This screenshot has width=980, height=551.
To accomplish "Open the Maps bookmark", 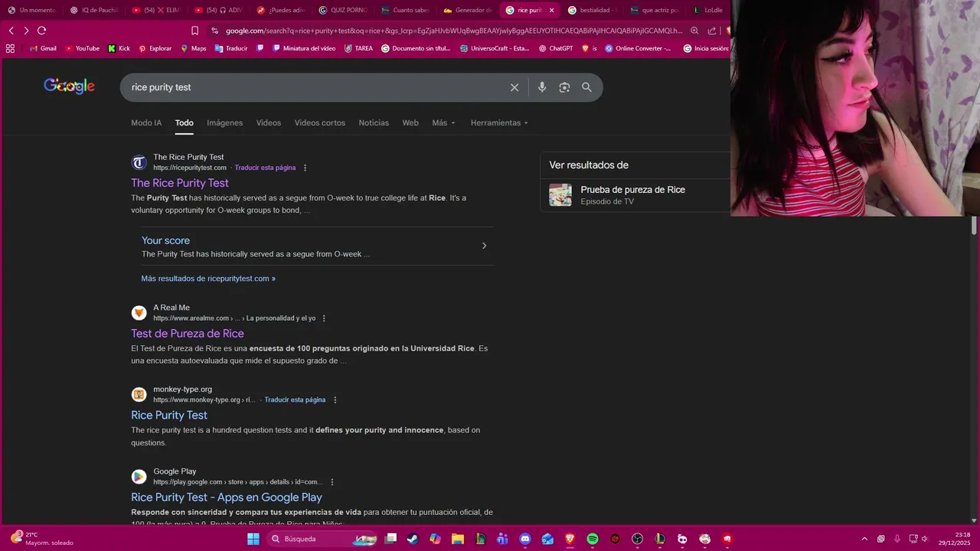I will click(x=194, y=48).
